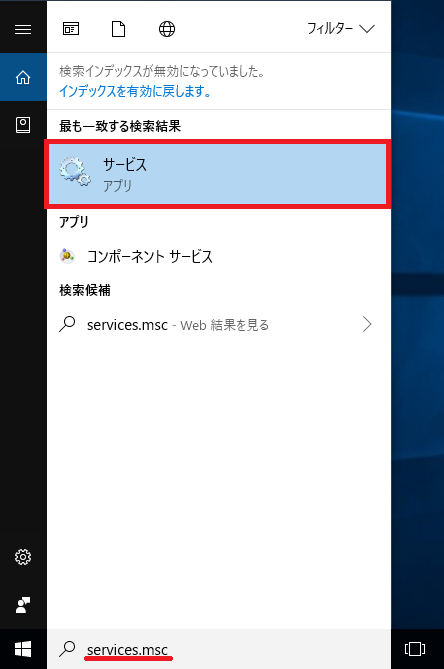The image size is (444, 669).
Task: Open the hamburger menu in search sidebar
Action: pos(23,29)
